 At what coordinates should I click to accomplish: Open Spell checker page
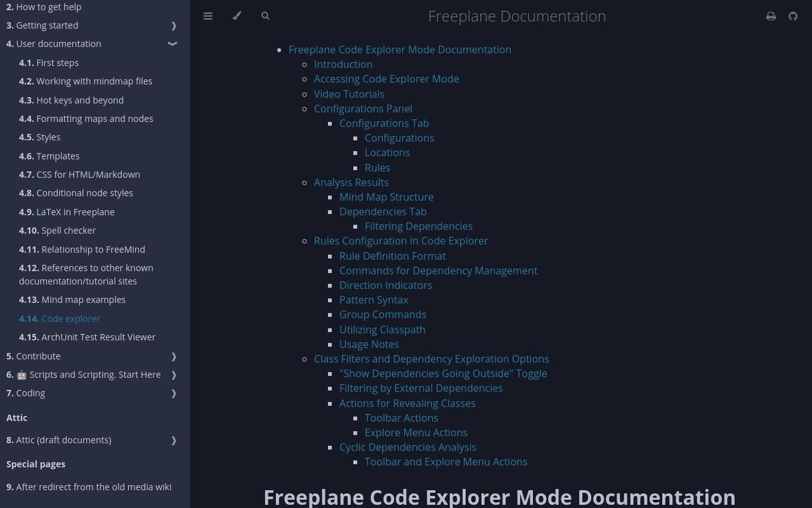point(58,231)
